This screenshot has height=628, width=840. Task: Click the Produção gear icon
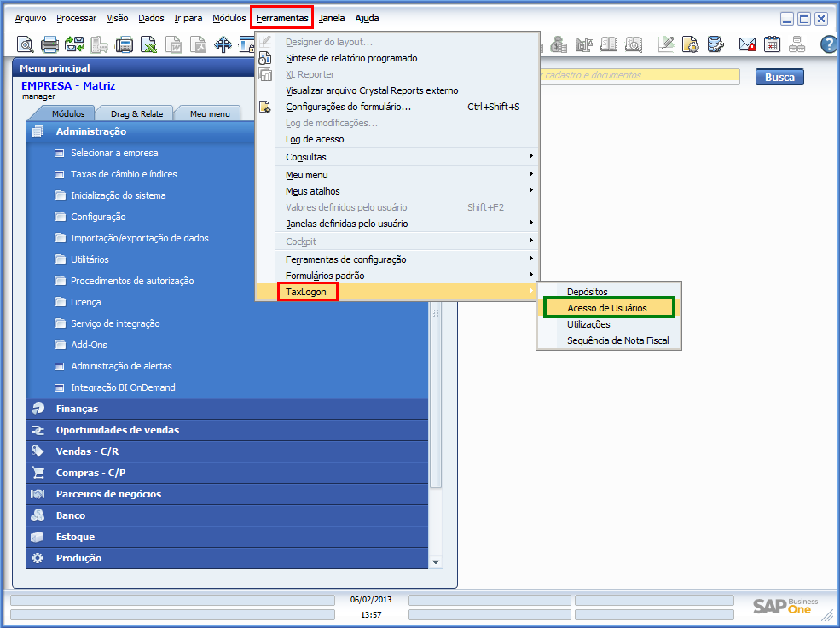38,558
